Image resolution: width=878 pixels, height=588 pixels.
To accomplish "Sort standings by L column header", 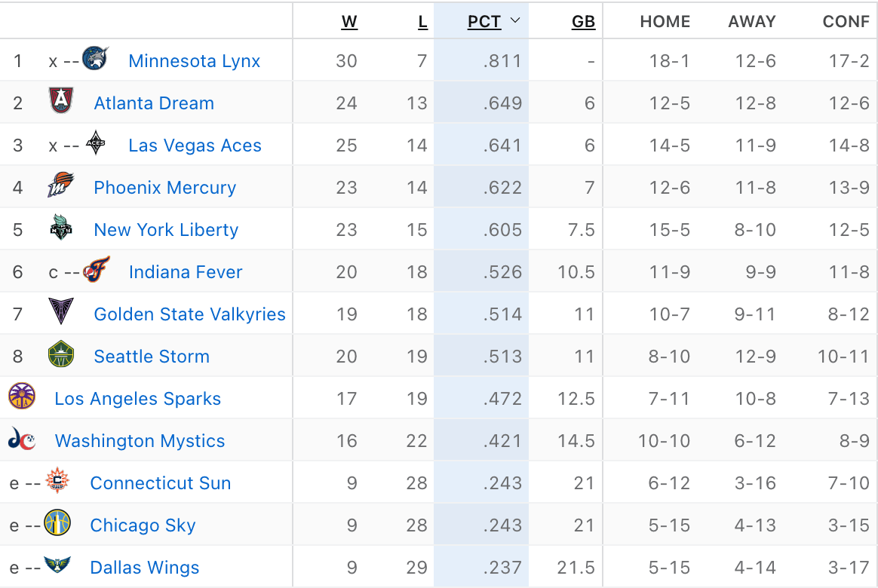I will (x=422, y=21).
